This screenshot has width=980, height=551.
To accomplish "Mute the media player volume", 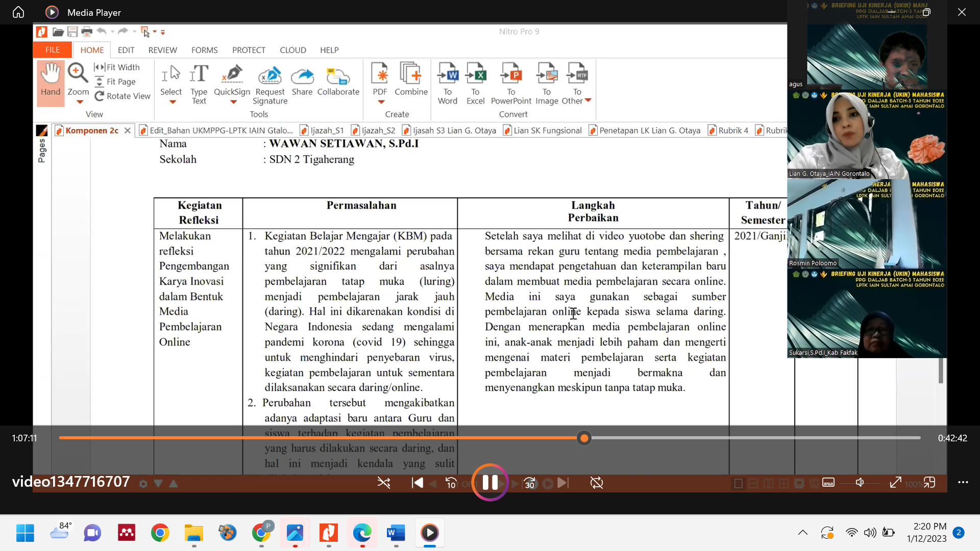I will coord(860,483).
